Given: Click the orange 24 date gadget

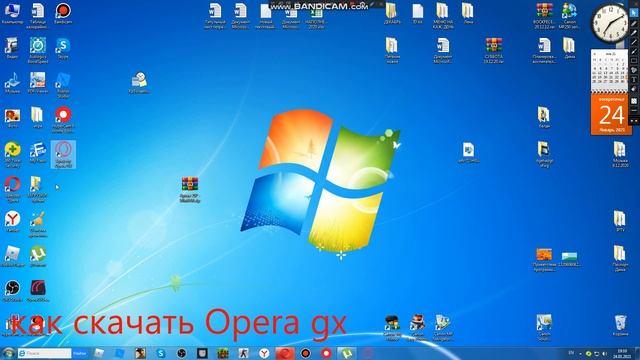Looking at the screenshot, I should point(611,115).
